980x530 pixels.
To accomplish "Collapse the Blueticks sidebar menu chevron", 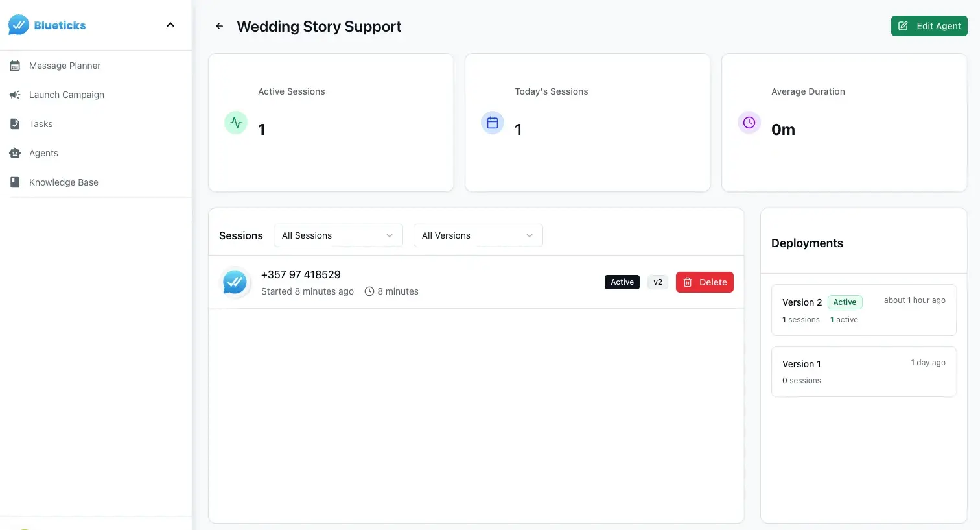I will 170,25.
